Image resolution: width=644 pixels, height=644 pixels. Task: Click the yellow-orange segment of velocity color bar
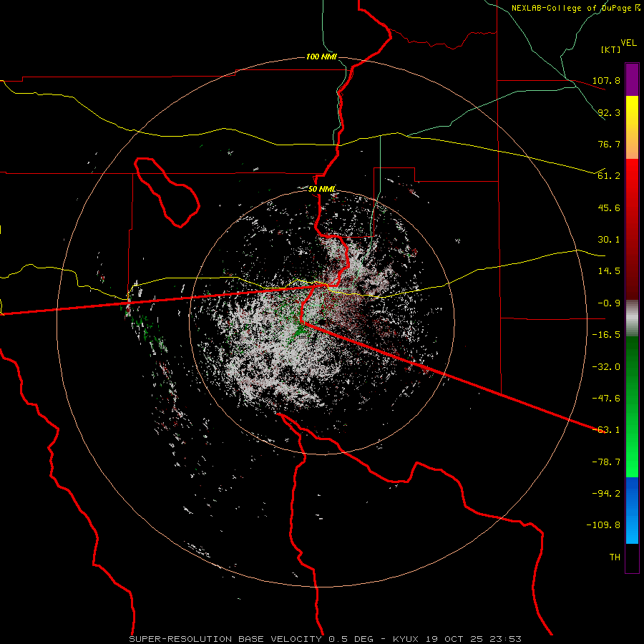[x=632, y=127]
